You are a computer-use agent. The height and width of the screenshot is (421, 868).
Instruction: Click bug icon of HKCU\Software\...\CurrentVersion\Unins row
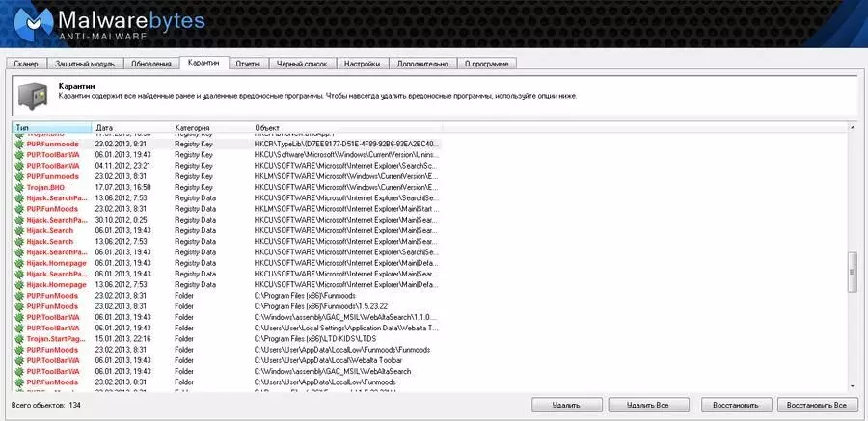tap(19, 155)
